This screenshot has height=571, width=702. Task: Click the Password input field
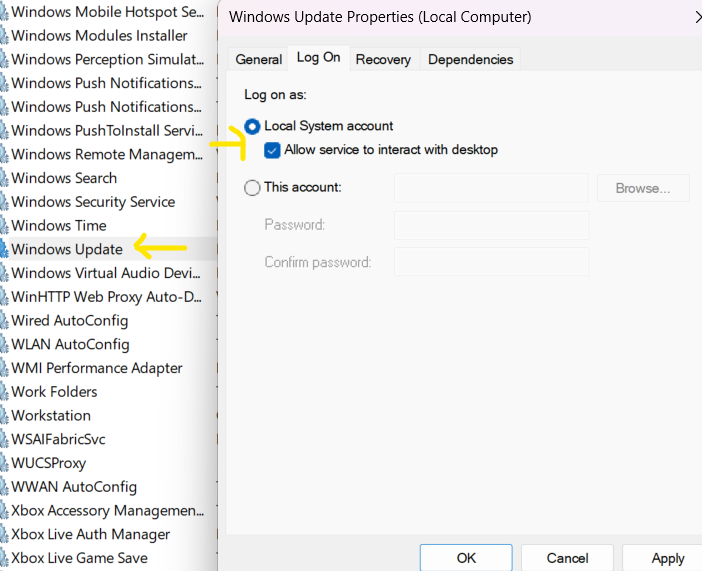click(491, 225)
